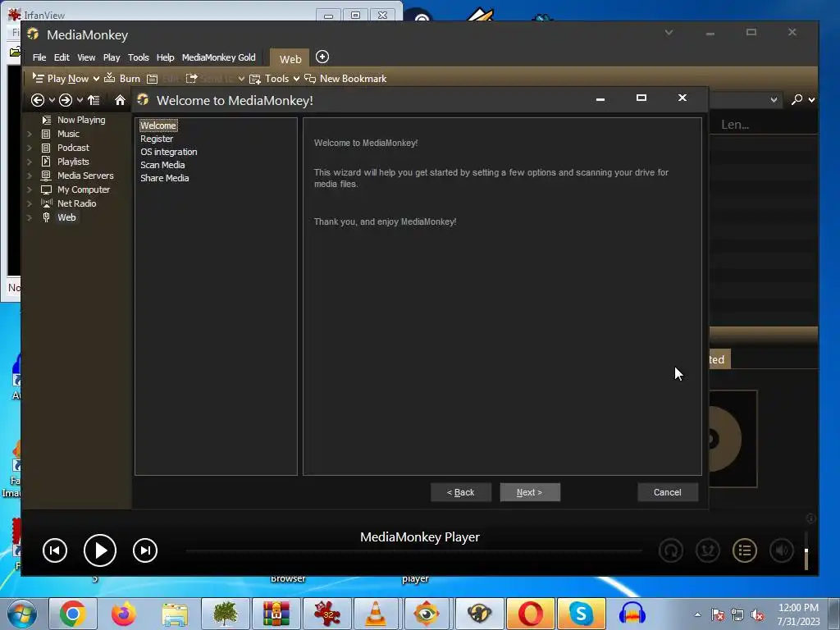Open the View menu
840x630 pixels.
pyautogui.click(x=86, y=57)
